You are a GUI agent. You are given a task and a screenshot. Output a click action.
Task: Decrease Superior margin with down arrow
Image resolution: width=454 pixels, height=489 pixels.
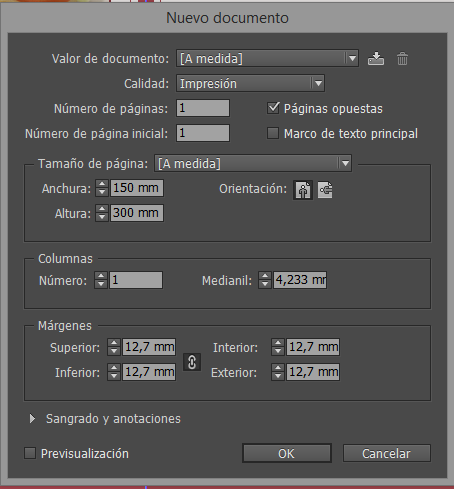114,351
